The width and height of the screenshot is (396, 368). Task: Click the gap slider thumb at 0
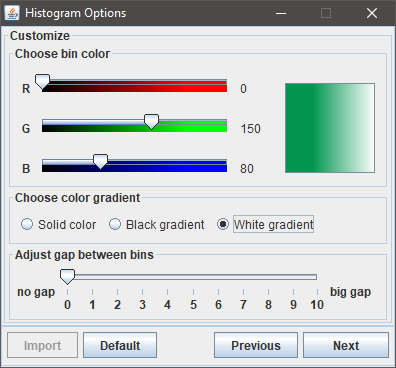[67, 277]
